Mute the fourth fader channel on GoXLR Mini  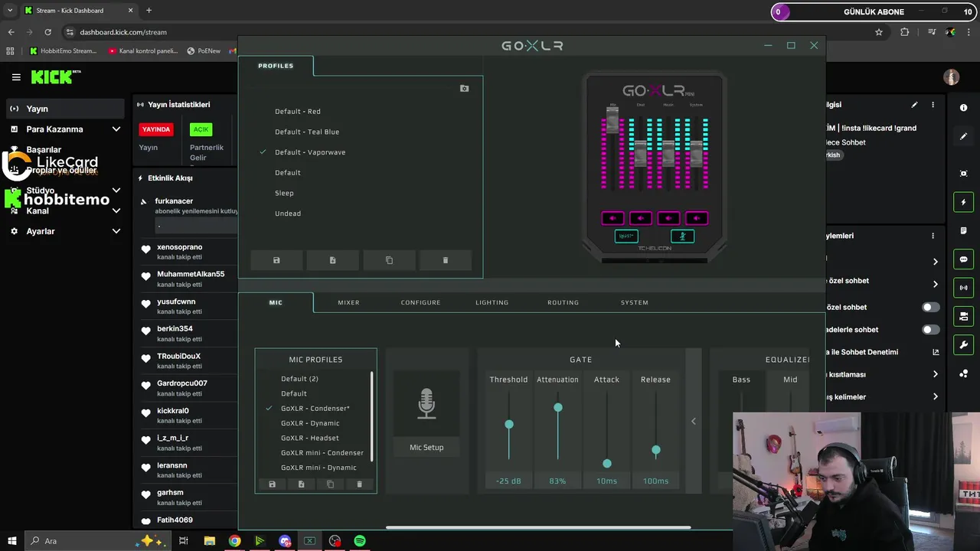tap(697, 218)
